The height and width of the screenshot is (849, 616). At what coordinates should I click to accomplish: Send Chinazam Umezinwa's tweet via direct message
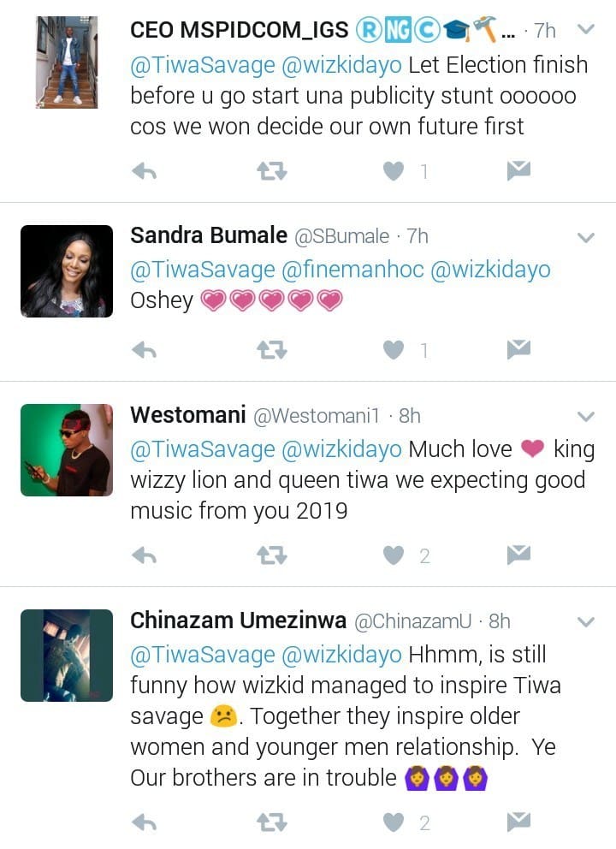coord(518,822)
